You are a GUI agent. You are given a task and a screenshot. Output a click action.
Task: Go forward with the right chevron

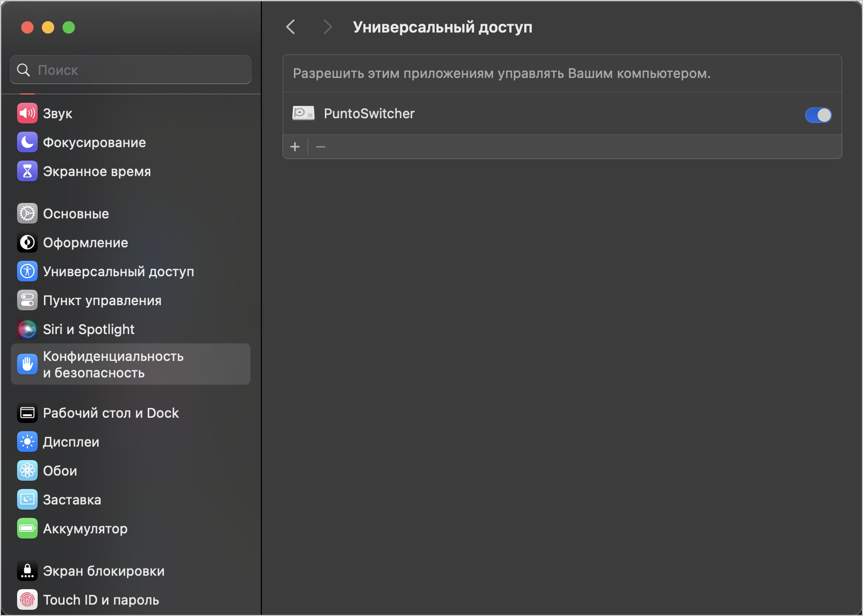click(327, 27)
